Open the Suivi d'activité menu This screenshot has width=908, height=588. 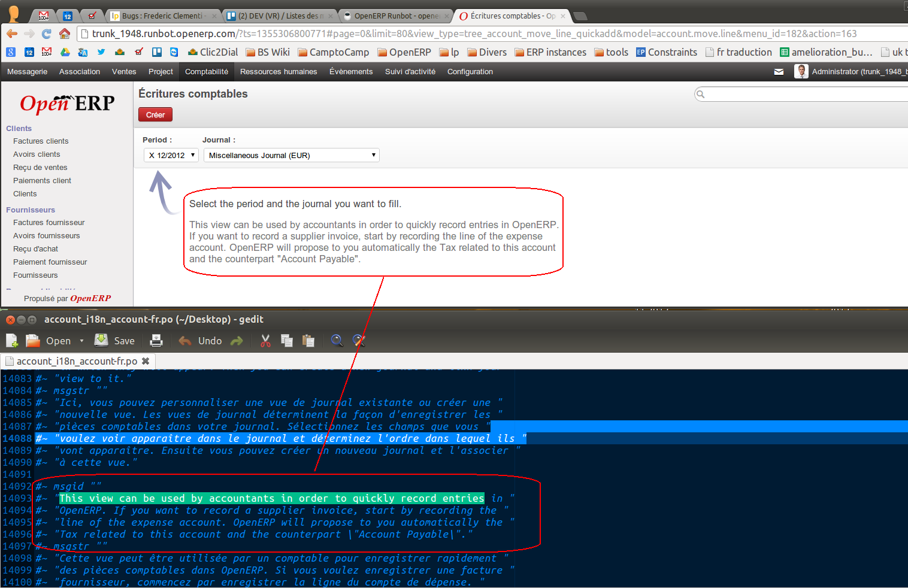coord(410,71)
